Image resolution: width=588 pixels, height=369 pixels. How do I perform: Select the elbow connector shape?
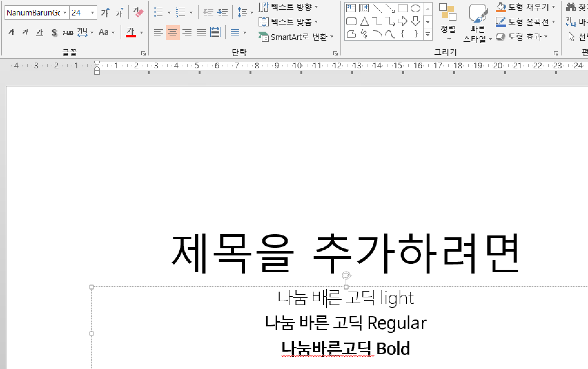pyautogui.click(x=377, y=21)
